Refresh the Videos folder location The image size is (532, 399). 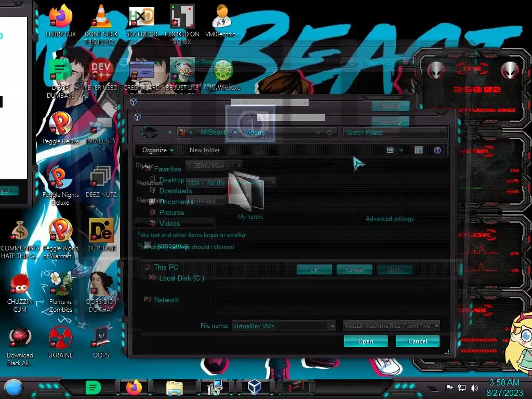tap(329, 132)
